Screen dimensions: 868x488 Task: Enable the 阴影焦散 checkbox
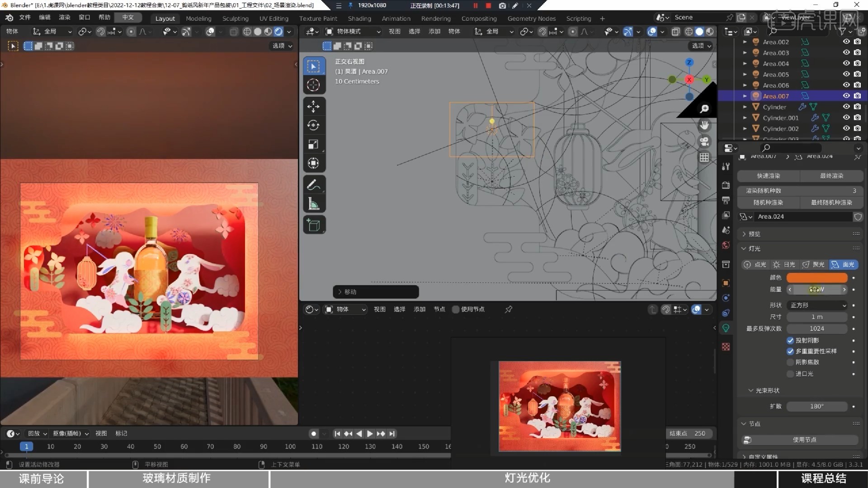coord(790,362)
